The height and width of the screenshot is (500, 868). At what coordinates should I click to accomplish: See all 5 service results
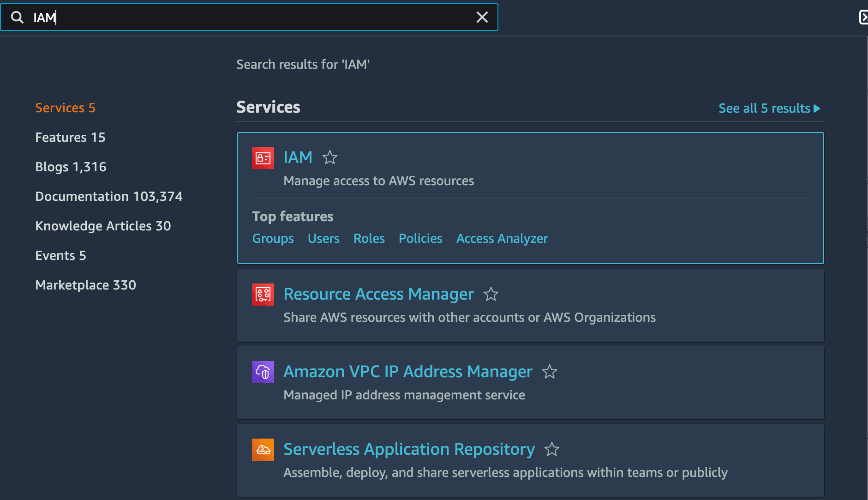click(x=769, y=108)
